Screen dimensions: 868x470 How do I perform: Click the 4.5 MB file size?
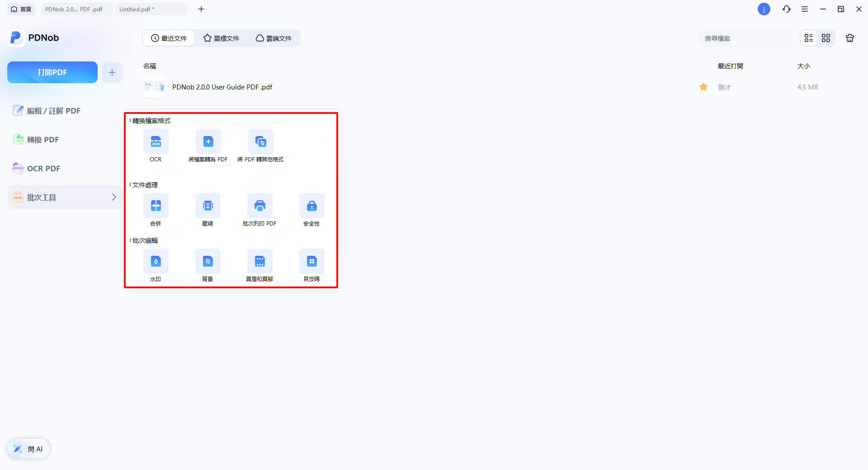(807, 87)
